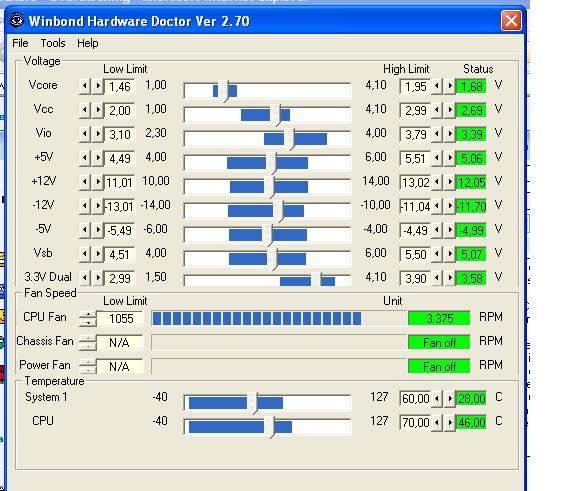Decrease -12V low limit with left arrow
The width and height of the screenshot is (576, 491).
[84, 206]
